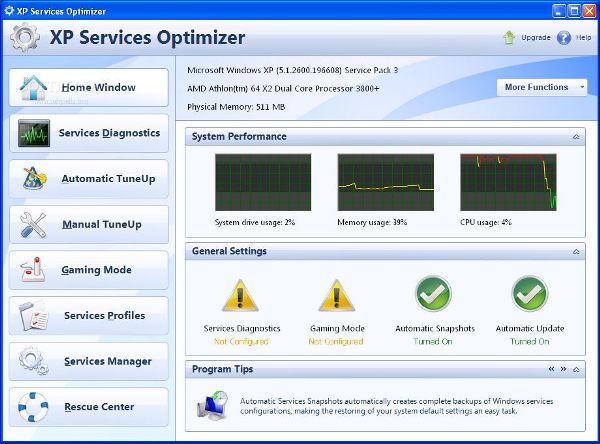Click Gaming Mode Not Configured status
This screenshot has width=600, height=444.
(x=336, y=341)
